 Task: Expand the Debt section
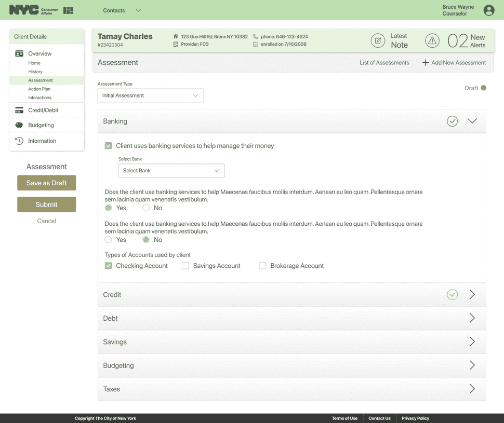(x=472, y=318)
